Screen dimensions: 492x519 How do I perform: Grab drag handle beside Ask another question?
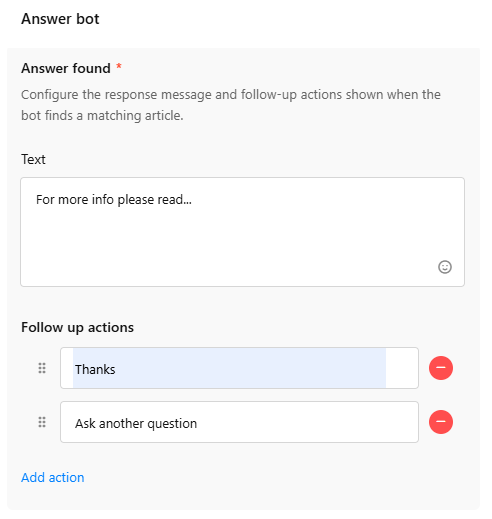(42, 422)
